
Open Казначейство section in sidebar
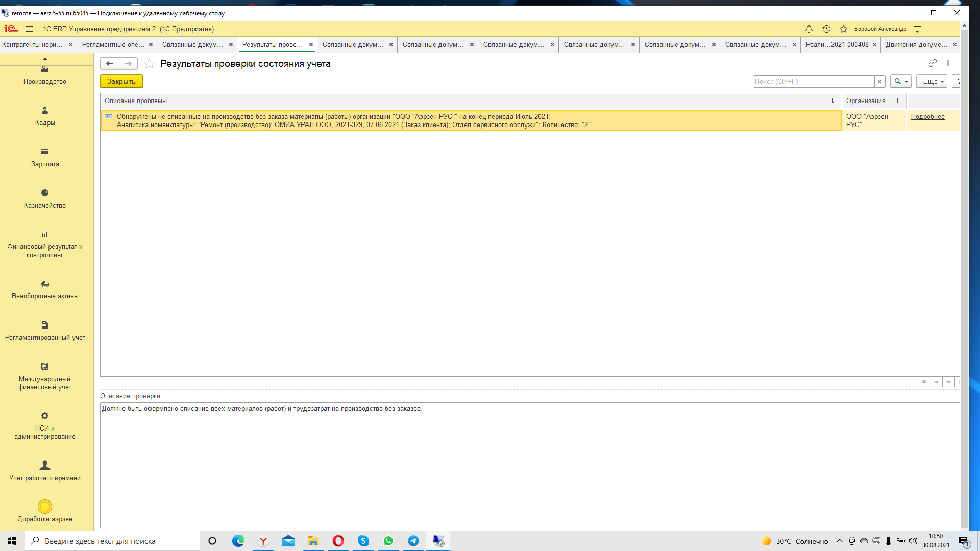point(45,198)
